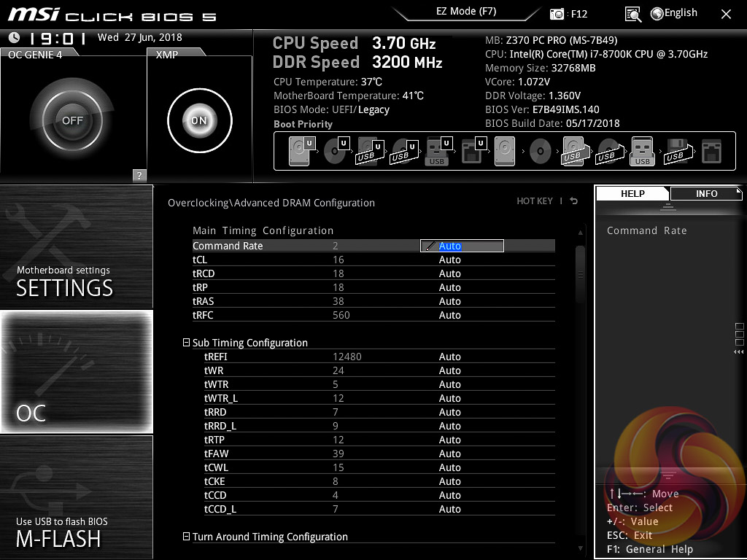Screen dimensions: 747x560
Task: Take a screenshot with the camera F12 icon
Action: tap(555, 13)
